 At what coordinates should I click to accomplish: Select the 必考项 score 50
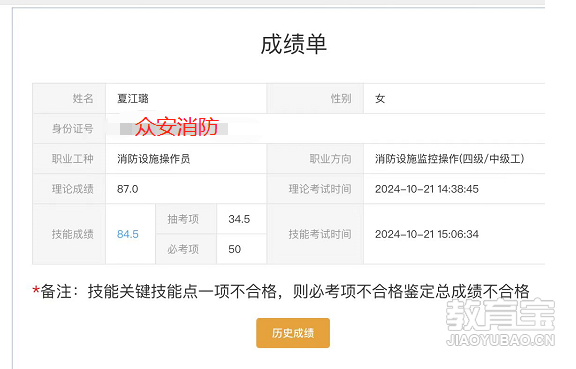click(x=234, y=249)
